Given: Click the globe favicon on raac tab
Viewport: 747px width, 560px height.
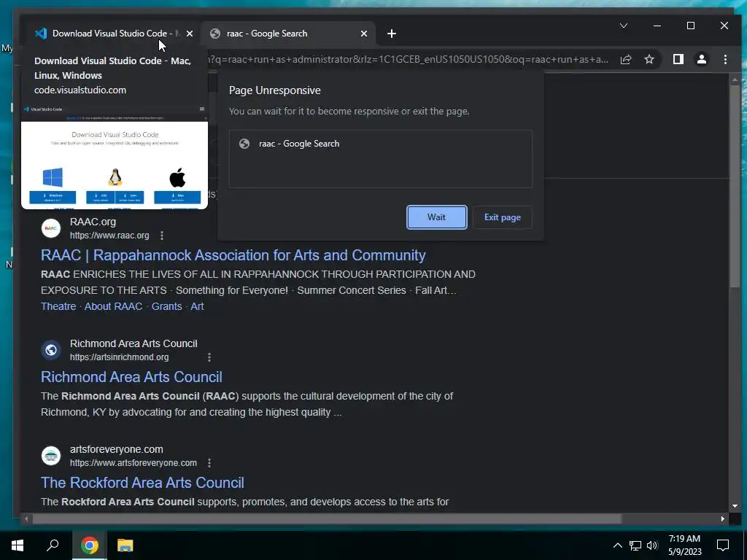Looking at the screenshot, I should tap(215, 34).
